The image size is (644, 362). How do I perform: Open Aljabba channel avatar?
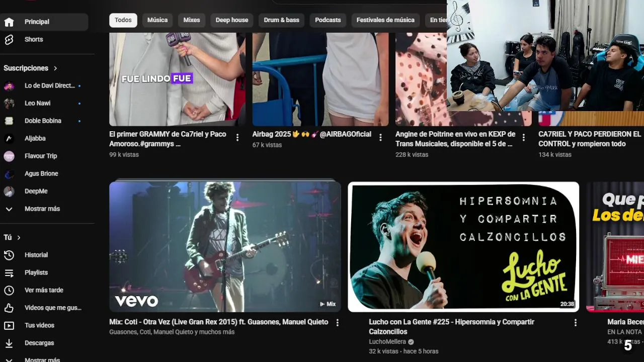9,139
